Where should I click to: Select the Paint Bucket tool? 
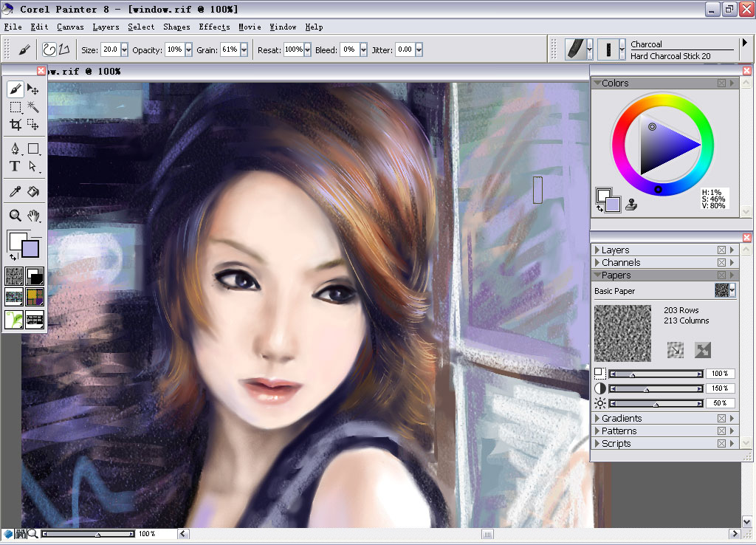coord(32,191)
